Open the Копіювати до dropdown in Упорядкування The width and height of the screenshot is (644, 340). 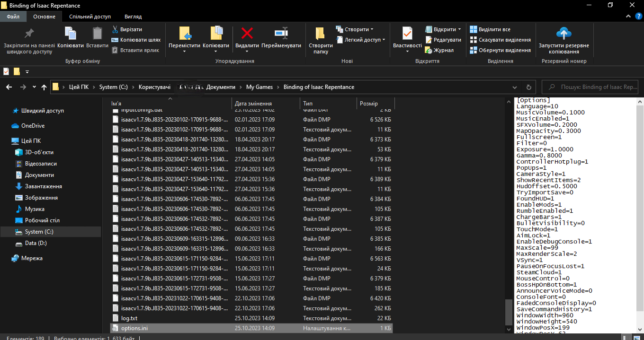(x=216, y=40)
